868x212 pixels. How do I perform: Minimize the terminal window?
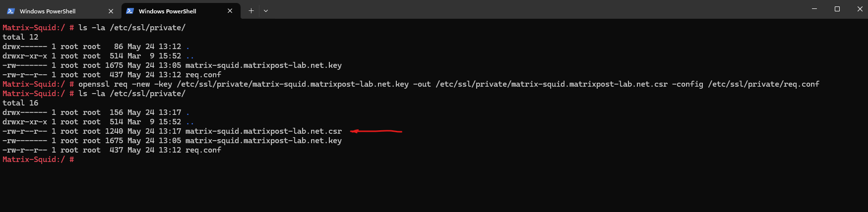[x=814, y=9]
